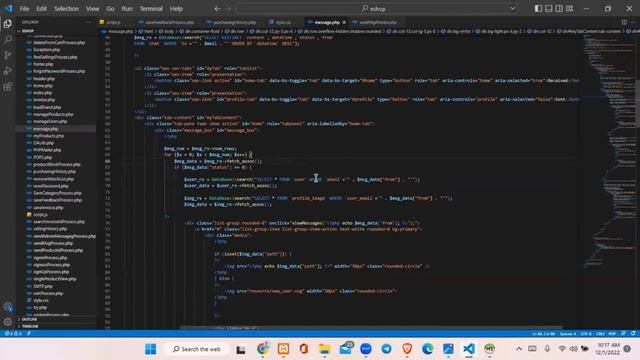This screenshot has height=360, width=640.
Task: Open the Extensions view
Action: coord(7,87)
